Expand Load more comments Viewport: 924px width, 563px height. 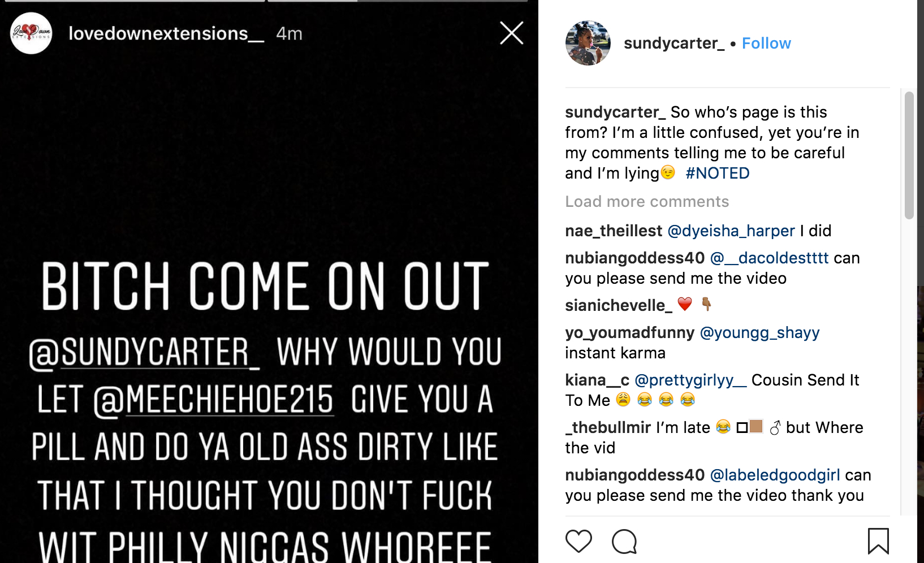point(647,202)
